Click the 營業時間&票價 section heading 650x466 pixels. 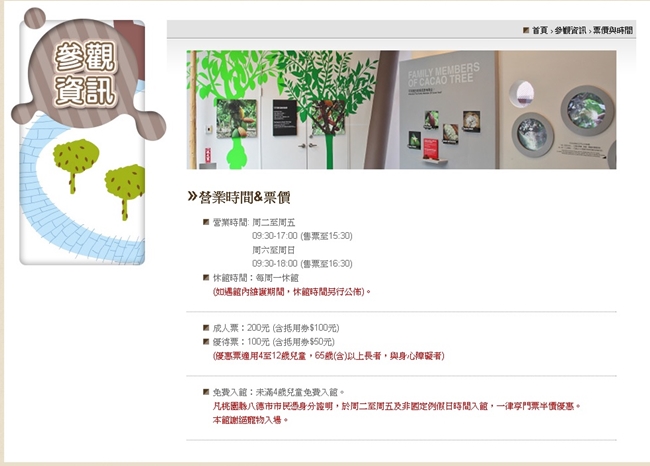point(245,197)
